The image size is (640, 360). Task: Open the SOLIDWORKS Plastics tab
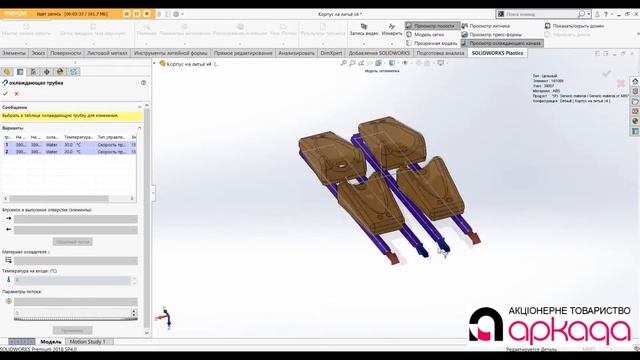[x=497, y=53]
